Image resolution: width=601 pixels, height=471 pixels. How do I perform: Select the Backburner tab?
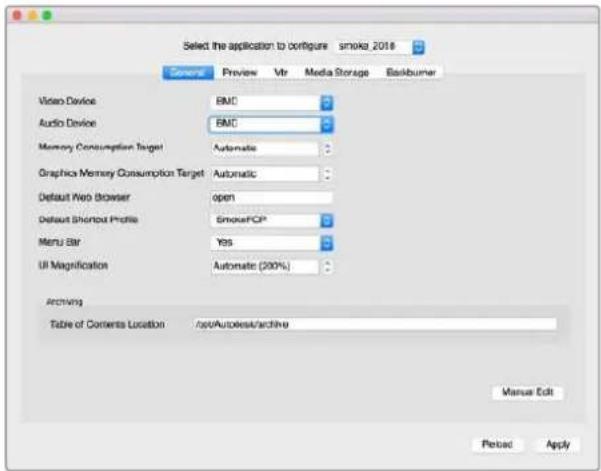(411, 72)
